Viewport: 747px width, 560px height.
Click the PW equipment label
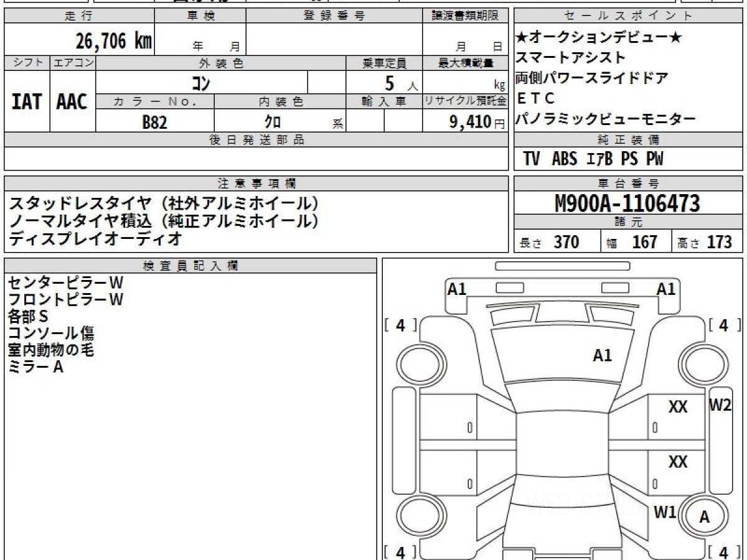point(654,159)
